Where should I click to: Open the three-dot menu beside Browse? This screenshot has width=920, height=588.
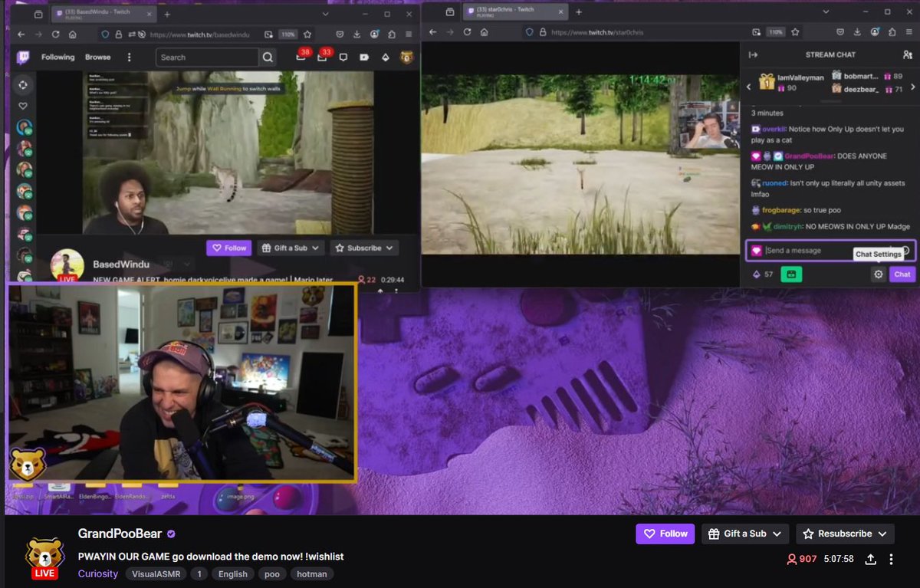[x=129, y=57]
